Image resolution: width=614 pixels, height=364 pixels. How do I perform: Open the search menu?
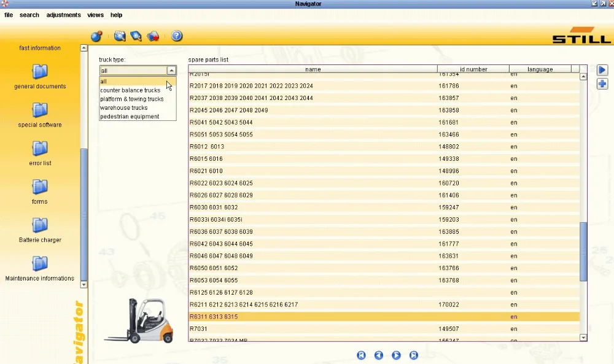(x=29, y=15)
